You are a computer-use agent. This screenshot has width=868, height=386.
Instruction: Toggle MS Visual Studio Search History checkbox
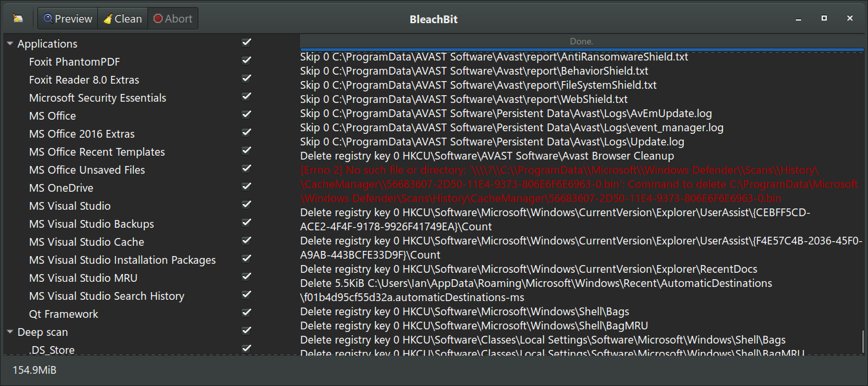pyautogui.click(x=247, y=295)
